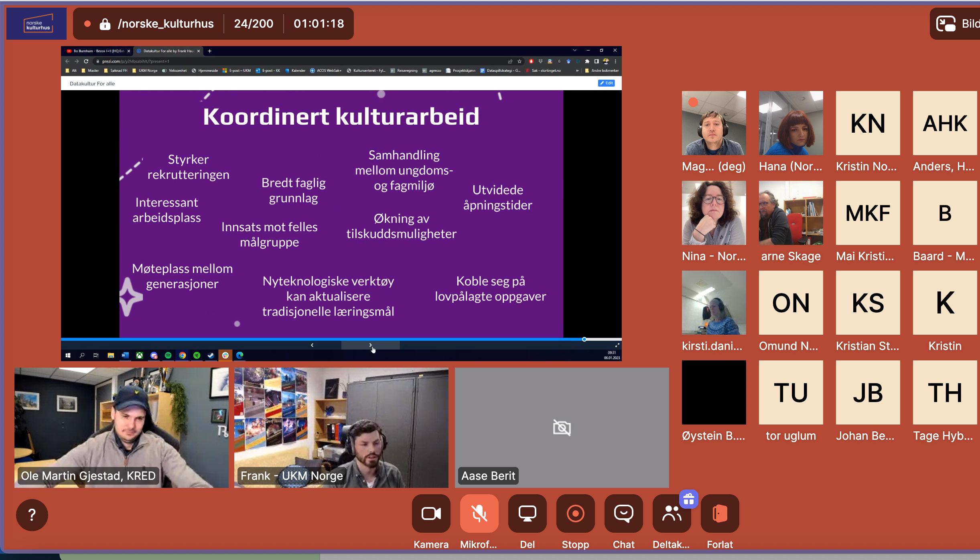The image size is (980, 560).
Task: Click the norske kulturhus logo
Action: click(x=37, y=24)
